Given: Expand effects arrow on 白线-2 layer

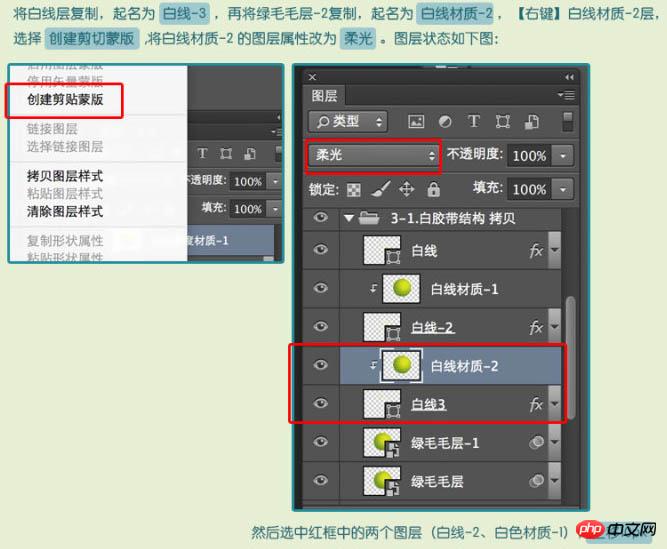Looking at the screenshot, I should coord(554,327).
